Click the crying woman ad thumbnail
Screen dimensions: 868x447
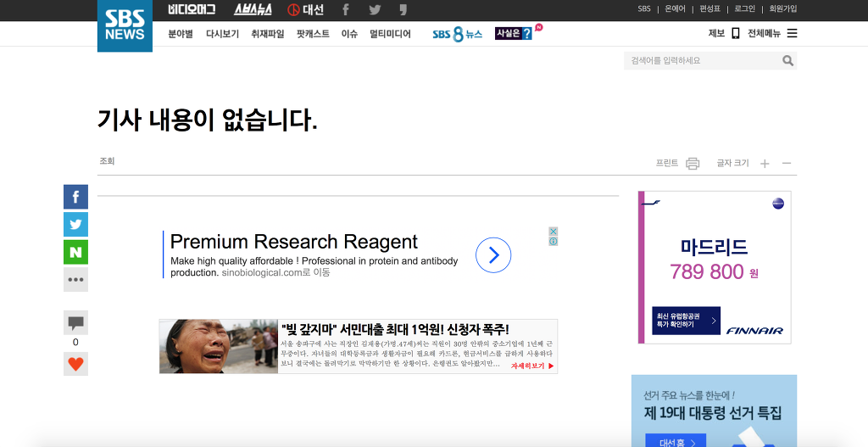[219, 346]
